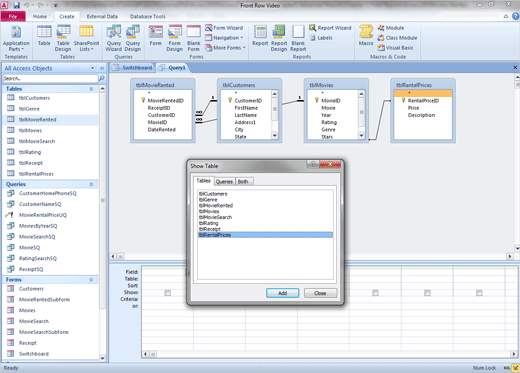This screenshot has width=520, height=373.
Task: Minimize the ribbon arrow
Action: click(x=506, y=16)
